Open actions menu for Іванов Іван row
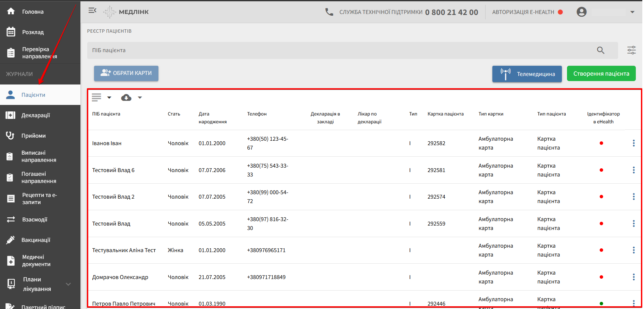The image size is (644, 309). click(633, 143)
